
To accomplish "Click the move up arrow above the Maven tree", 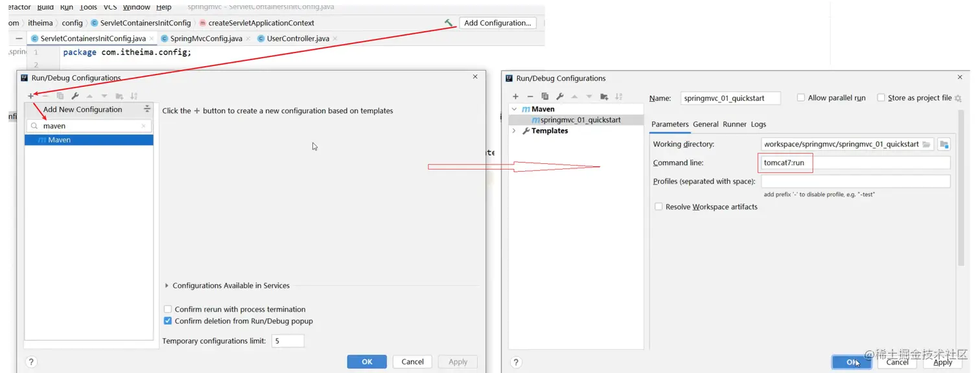I will tap(574, 96).
